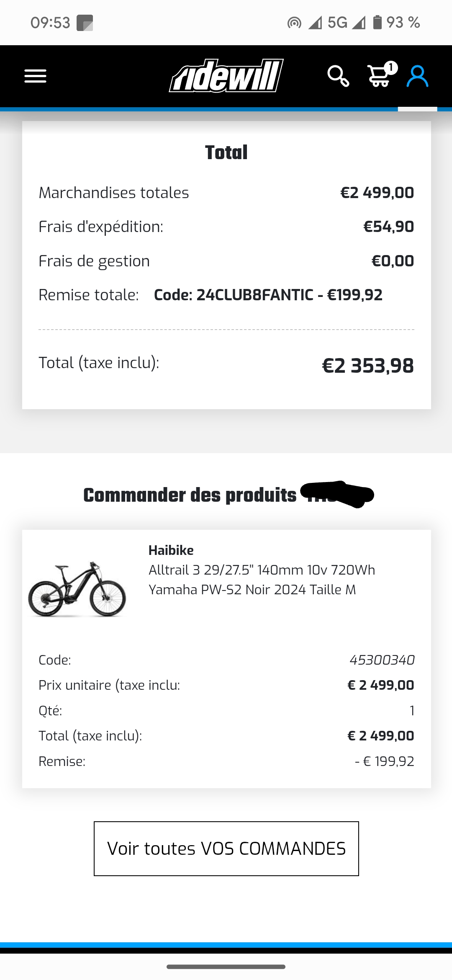Open the search magnifier icon

tap(338, 76)
